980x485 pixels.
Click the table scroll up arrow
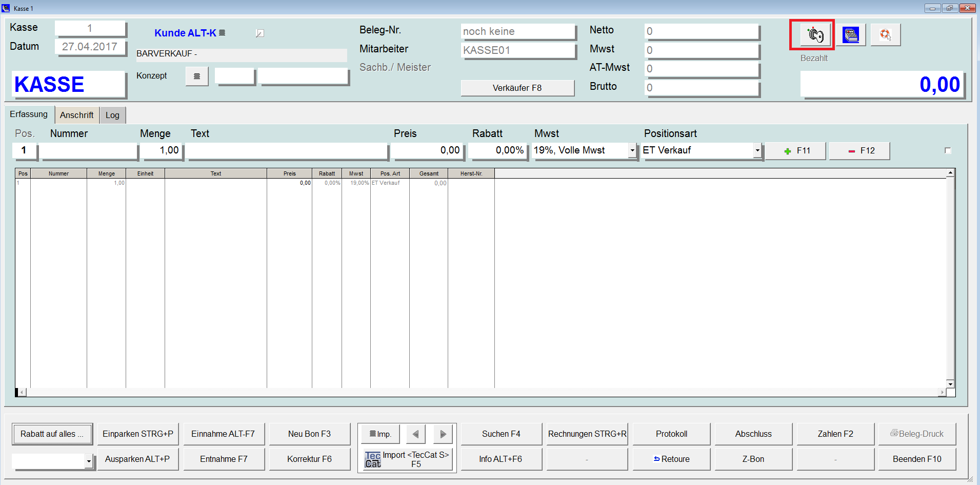click(x=950, y=173)
